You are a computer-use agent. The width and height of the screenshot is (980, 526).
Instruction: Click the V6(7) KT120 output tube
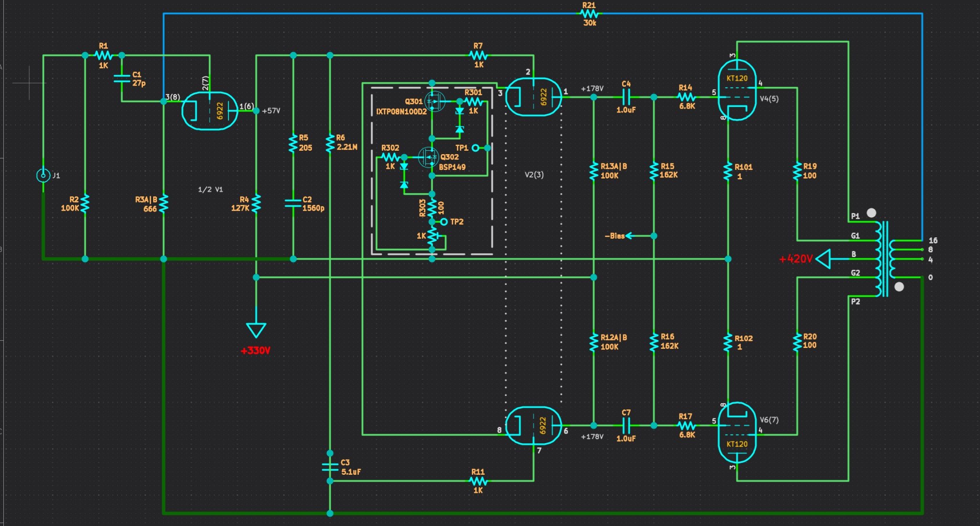point(737,433)
